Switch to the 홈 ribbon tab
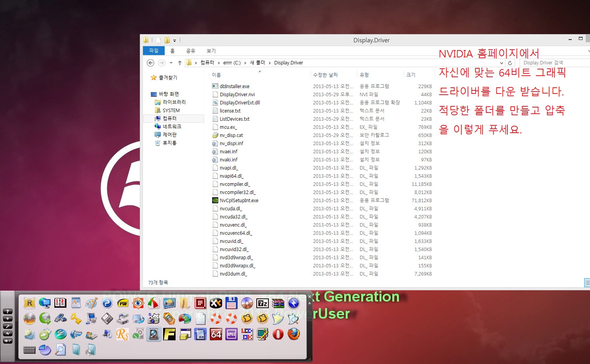This screenshot has height=364, width=590. click(x=172, y=51)
